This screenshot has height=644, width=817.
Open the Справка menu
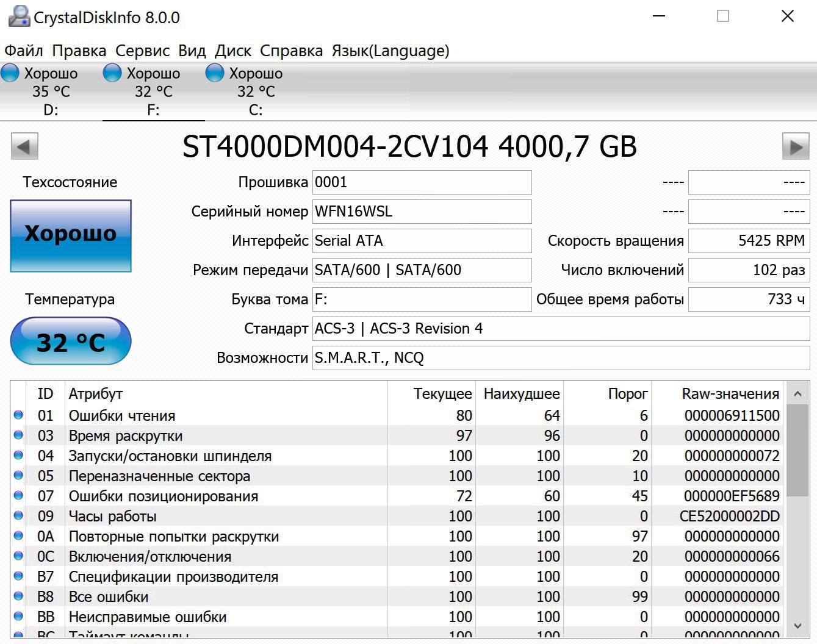click(x=292, y=51)
